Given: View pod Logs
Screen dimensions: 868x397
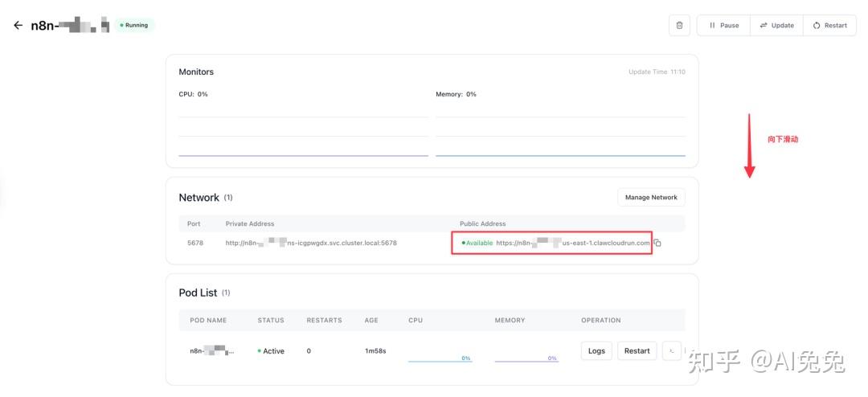Looking at the screenshot, I should [596, 350].
